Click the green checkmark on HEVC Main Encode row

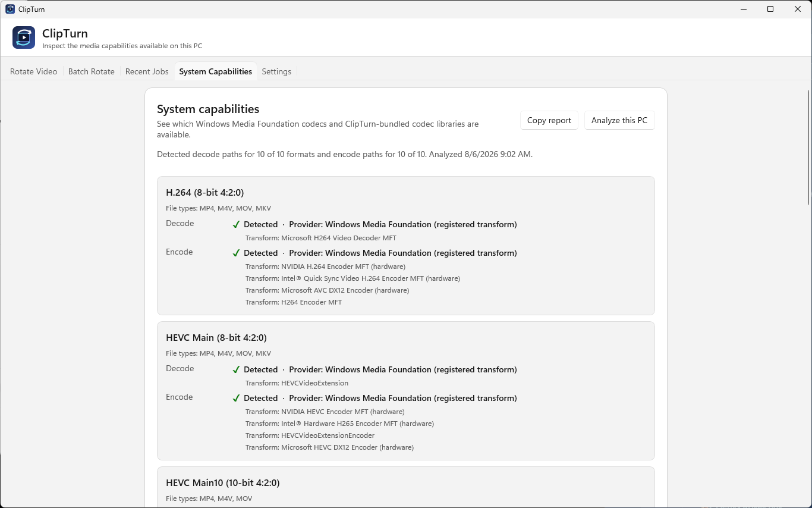(236, 398)
